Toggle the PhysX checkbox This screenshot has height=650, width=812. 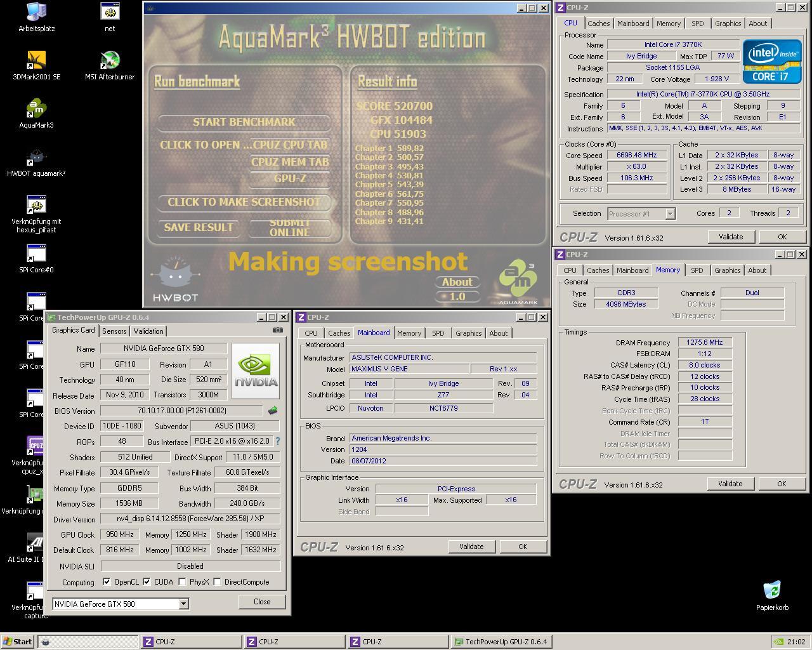click(x=182, y=581)
